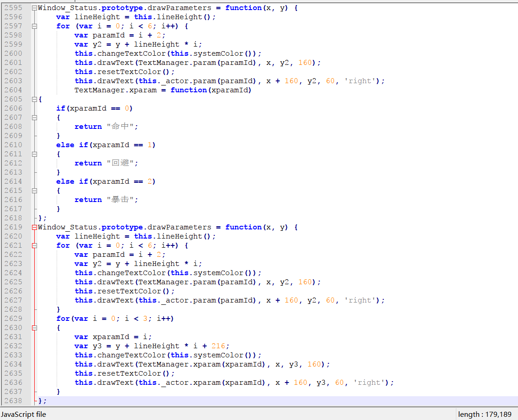Viewport: 518px width, 420px height.
Task: Collapse the for loop fold at line 2597
Action: point(34,26)
